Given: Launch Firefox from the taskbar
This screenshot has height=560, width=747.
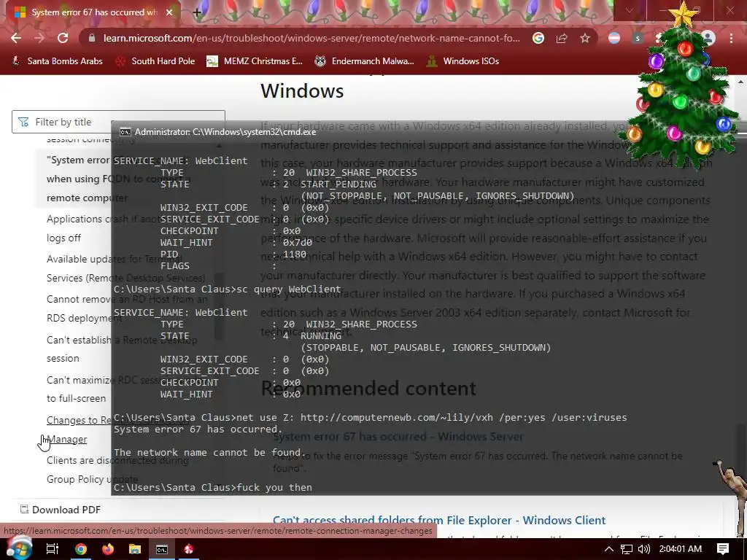Looking at the screenshot, I should pyautogui.click(x=108, y=549).
